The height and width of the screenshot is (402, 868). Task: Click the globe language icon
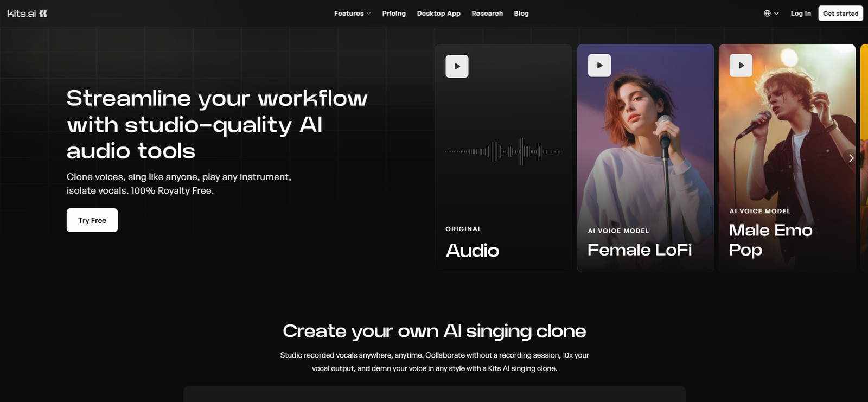pos(767,14)
